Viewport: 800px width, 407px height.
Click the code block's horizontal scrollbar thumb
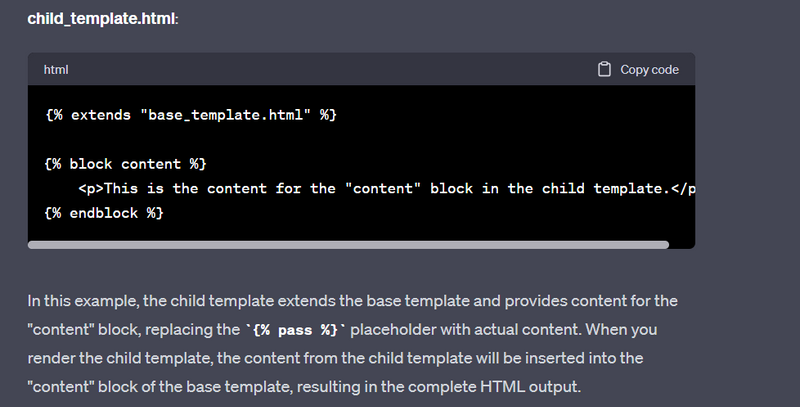(x=348, y=244)
